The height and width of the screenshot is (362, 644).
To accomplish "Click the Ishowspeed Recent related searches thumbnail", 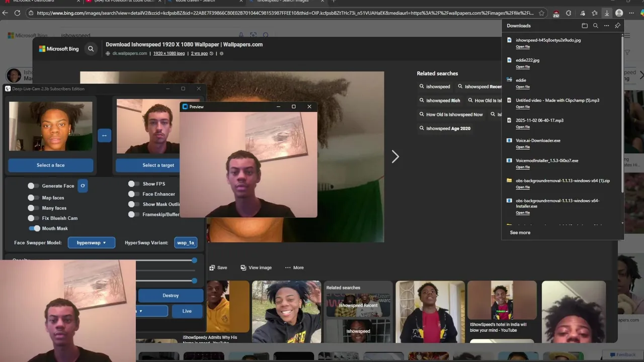I will click(358, 305).
